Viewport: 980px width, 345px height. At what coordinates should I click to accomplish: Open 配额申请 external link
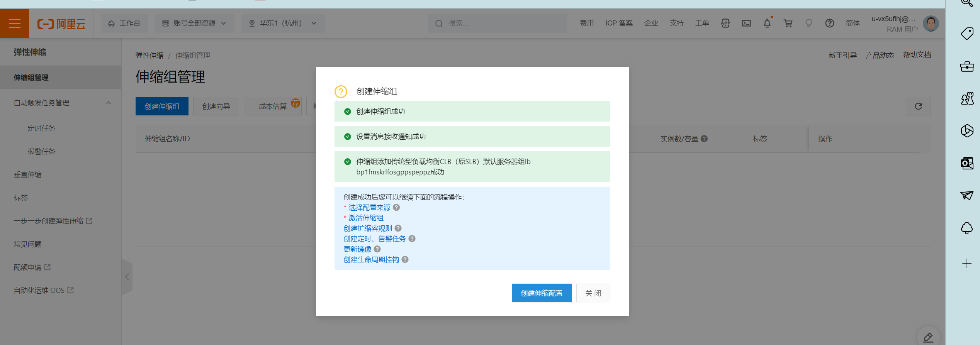click(x=32, y=267)
